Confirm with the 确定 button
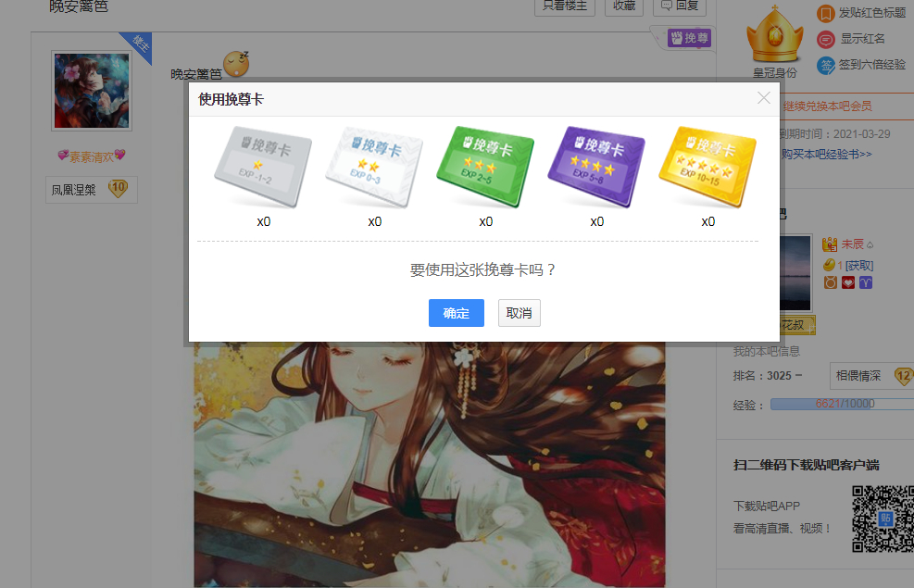This screenshot has height=588, width=914. pos(457,313)
